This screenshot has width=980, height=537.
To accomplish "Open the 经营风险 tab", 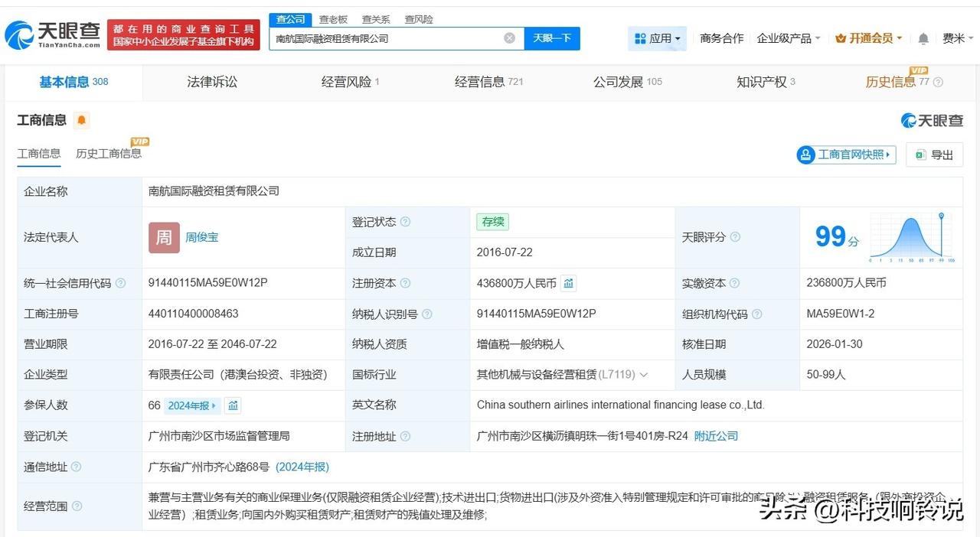I will tap(351, 82).
